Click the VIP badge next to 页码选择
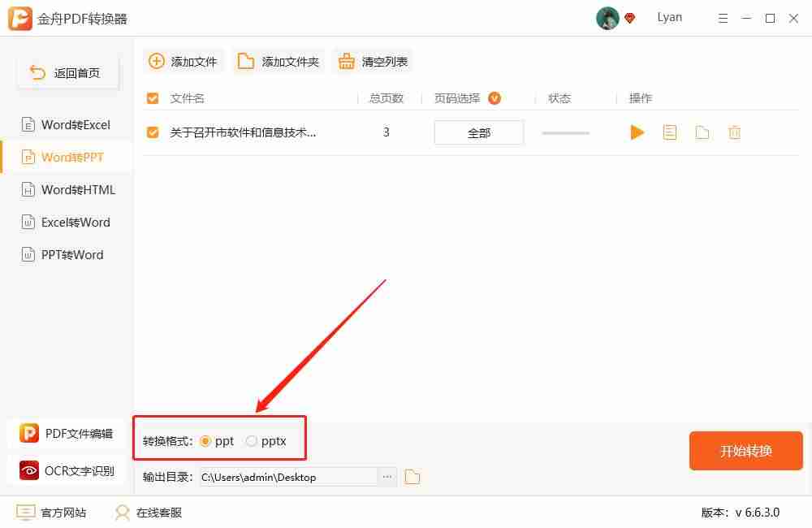812x528 pixels. tap(495, 98)
